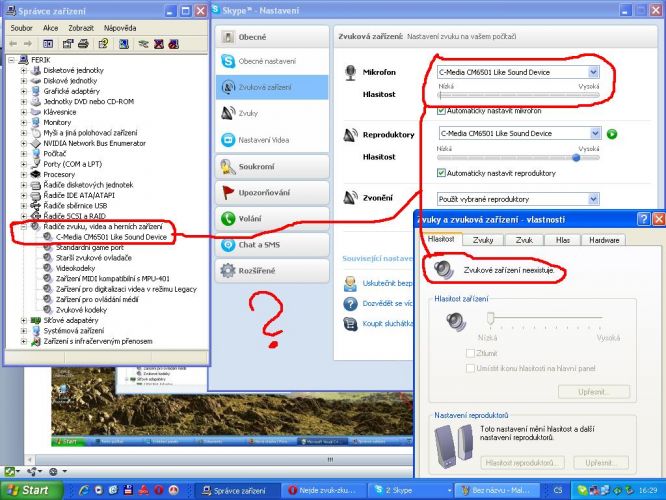Click the red Opera icon in quick launch

(x=158, y=490)
